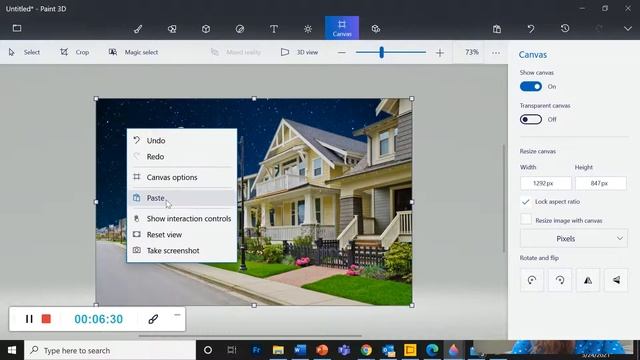This screenshot has width=640, height=360.
Task: Open the History icon
Action: point(565,28)
